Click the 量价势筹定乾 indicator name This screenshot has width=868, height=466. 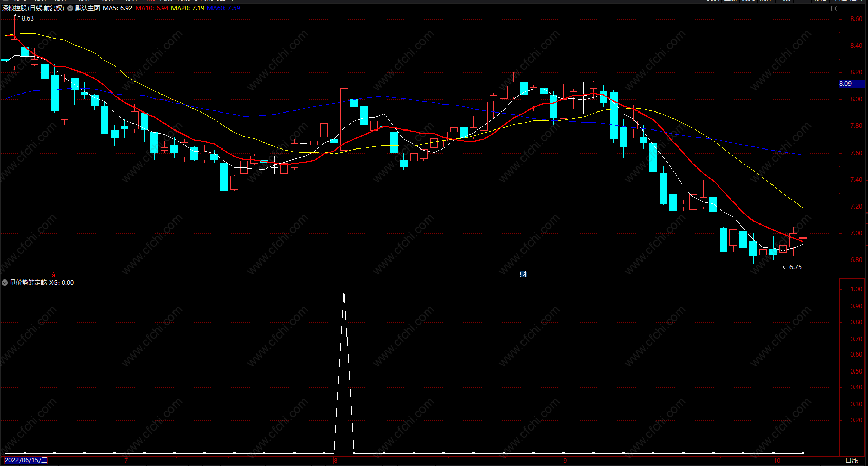[x=28, y=283]
